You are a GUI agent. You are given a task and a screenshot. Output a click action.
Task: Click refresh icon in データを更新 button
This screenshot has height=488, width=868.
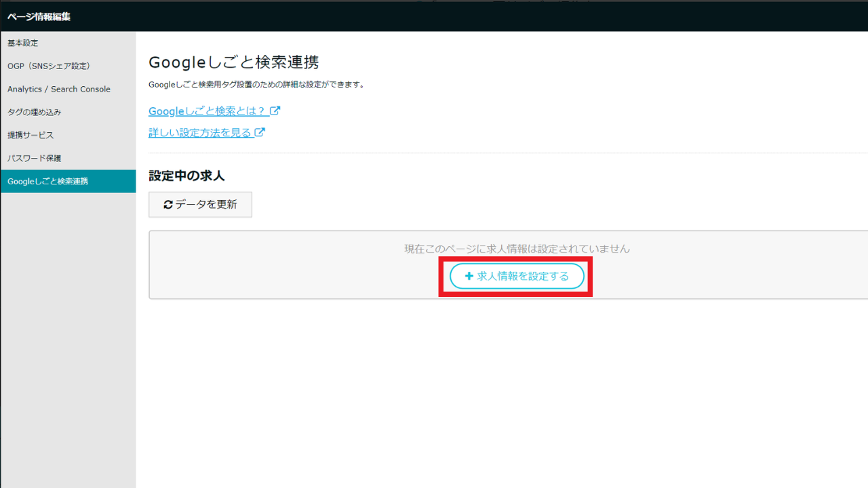point(168,205)
